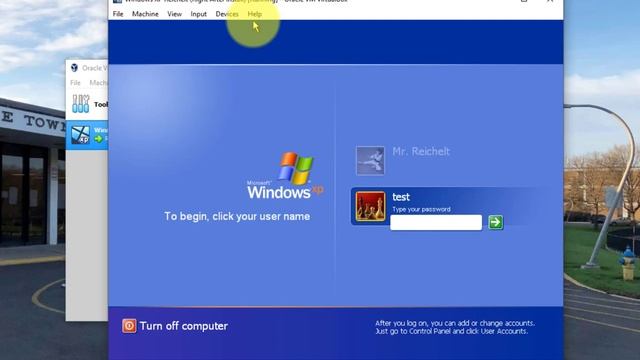Click Mr. Reichelt's karate avatar picture
Image resolution: width=640 pixels, height=360 pixels.
pos(370,161)
